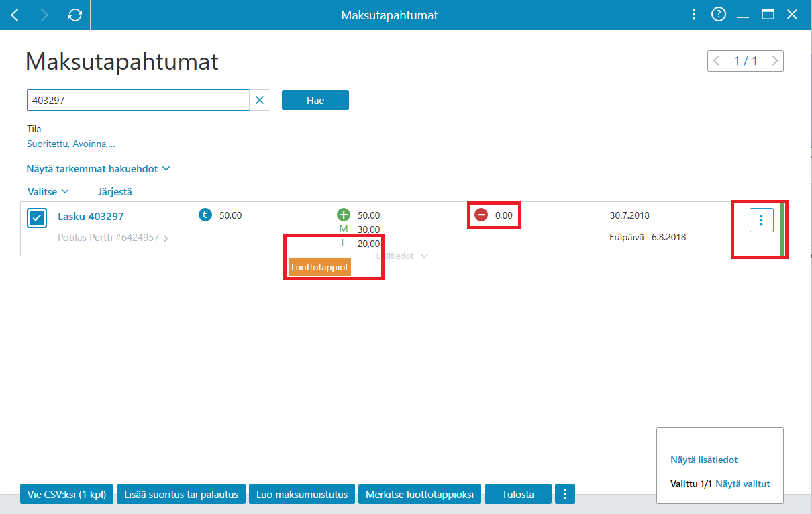The image size is (812, 514).
Task: Open the Lasku 403297 invoice link
Action: point(91,217)
